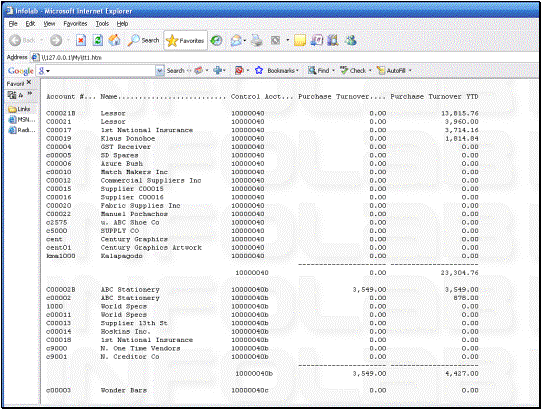Image resolution: width=541 pixels, height=409 pixels.
Task: Click the Google toolbar logo
Action: 21,71
